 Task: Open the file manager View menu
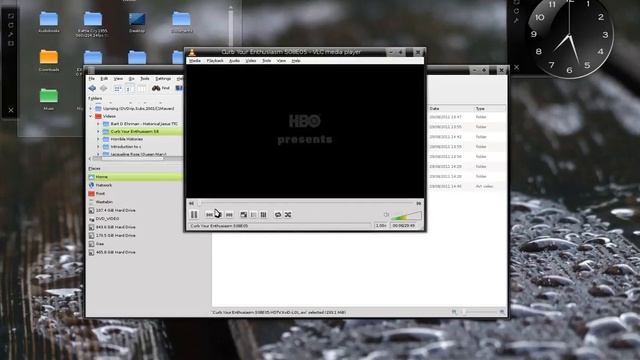[x=118, y=78]
